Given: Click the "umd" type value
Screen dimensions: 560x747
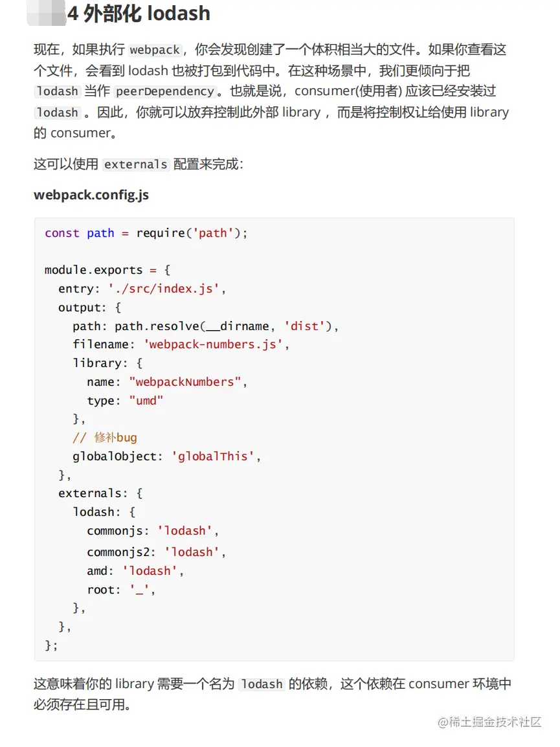Looking at the screenshot, I should 146,401.
